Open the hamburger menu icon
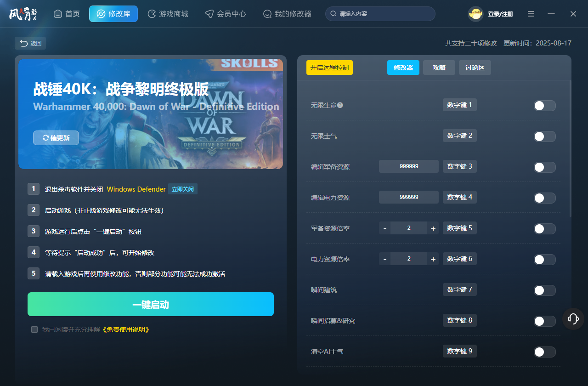The image size is (588, 386). (531, 14)
